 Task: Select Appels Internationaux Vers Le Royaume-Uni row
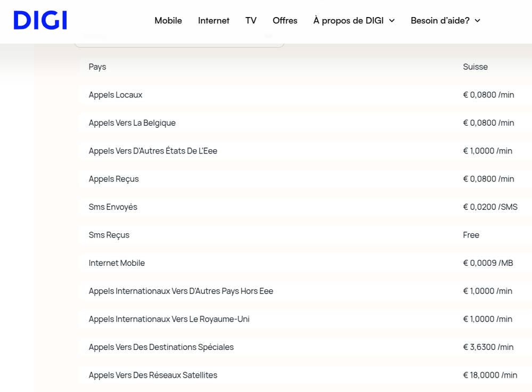[x=169, y=319]
